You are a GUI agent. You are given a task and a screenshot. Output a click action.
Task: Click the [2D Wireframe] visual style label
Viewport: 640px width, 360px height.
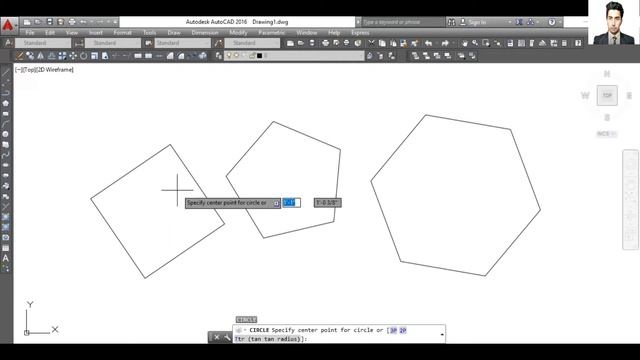55,70
